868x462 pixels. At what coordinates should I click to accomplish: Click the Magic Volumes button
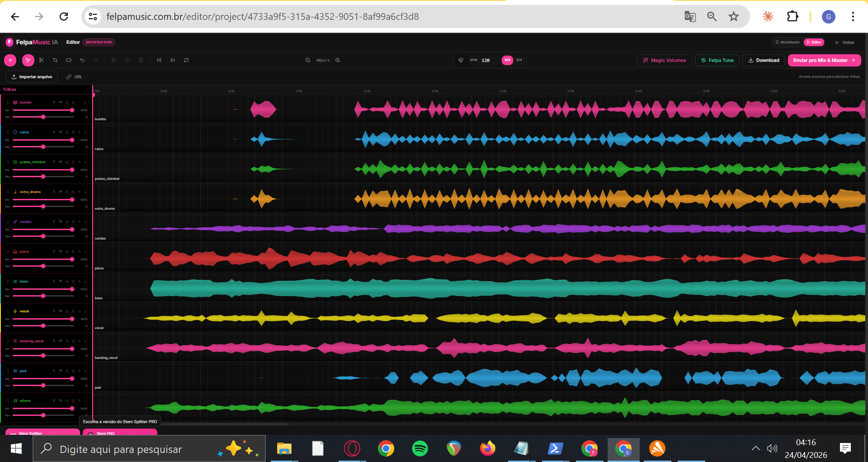coord(664,60)
